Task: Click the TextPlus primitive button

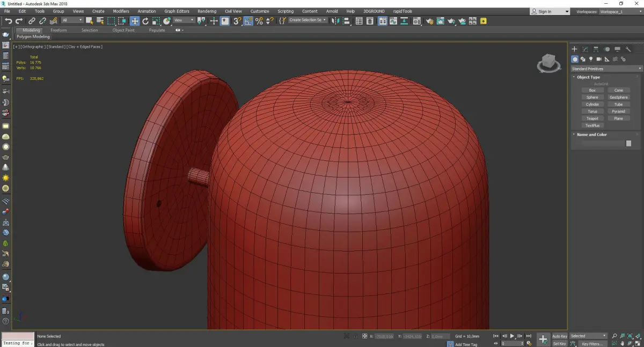Action: pyautogui.click(x=592, y=125)
